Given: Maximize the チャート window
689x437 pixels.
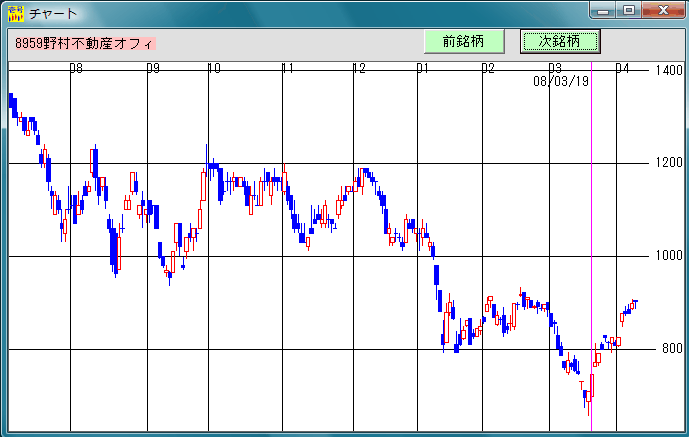Looking at the screenshot, I should 629,10.
